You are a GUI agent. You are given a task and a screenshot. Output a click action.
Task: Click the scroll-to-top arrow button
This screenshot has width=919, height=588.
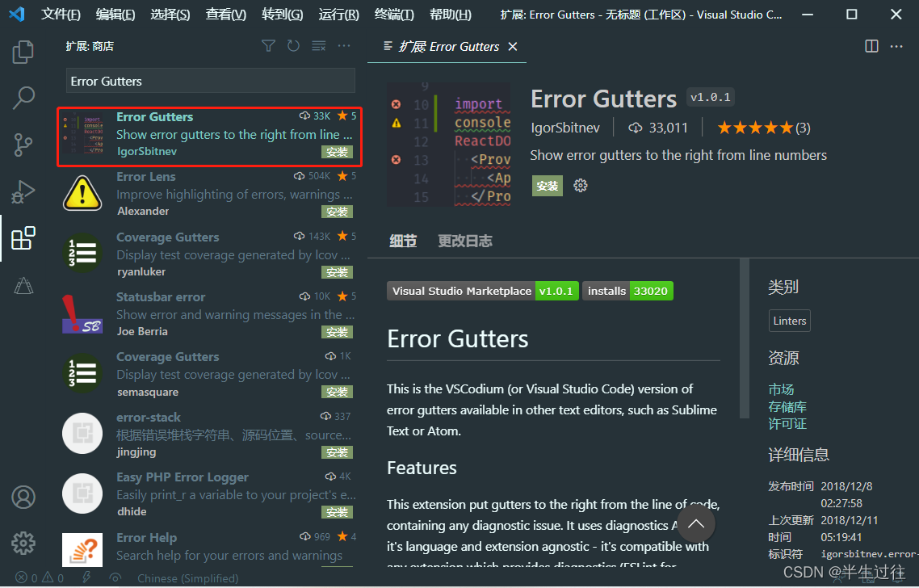pyautogui.click(x=695, y=523)
